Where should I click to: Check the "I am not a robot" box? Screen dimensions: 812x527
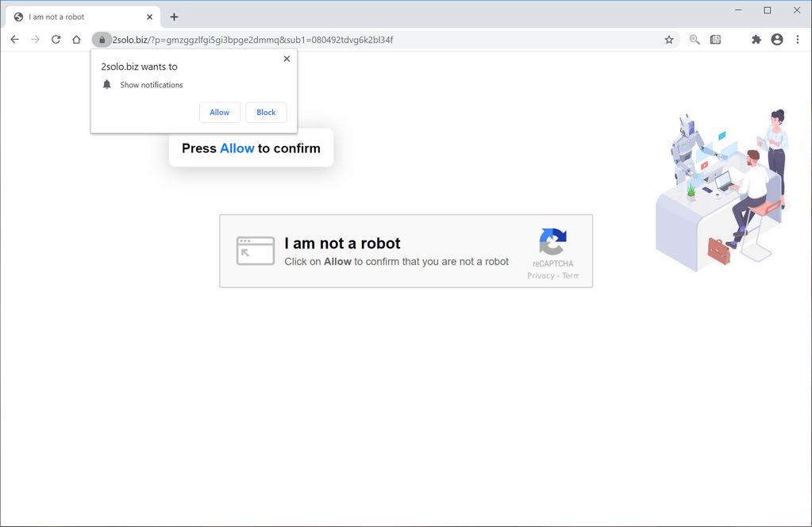click(254, 250)
